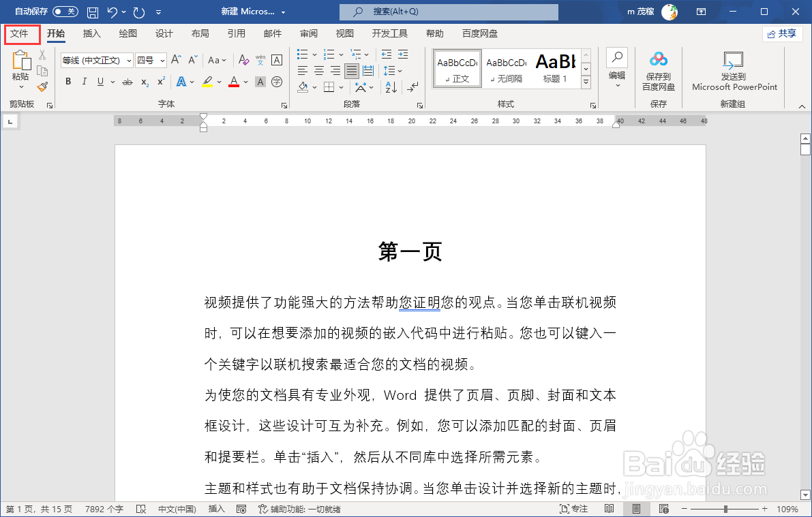The height and width of the screenshot is (517, 812).
Task: Select the Format Painter brush
Action: pos(42,87)
